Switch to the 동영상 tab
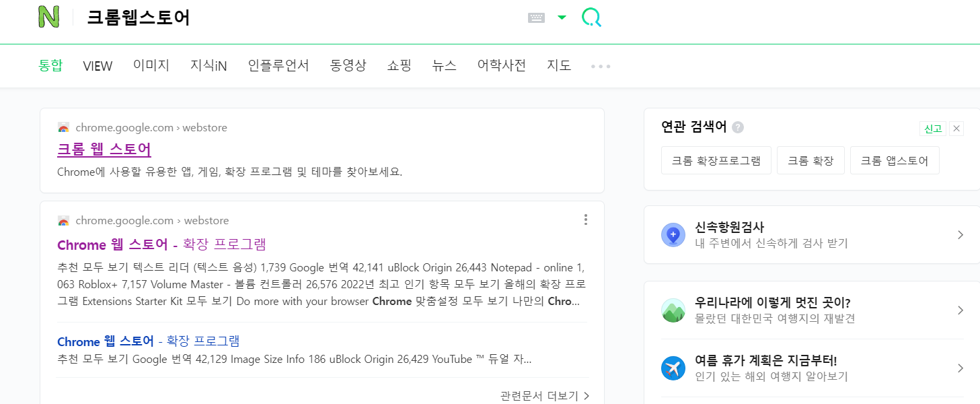The width and height of the screenshot is (980, 404). (x=348, y=65)
